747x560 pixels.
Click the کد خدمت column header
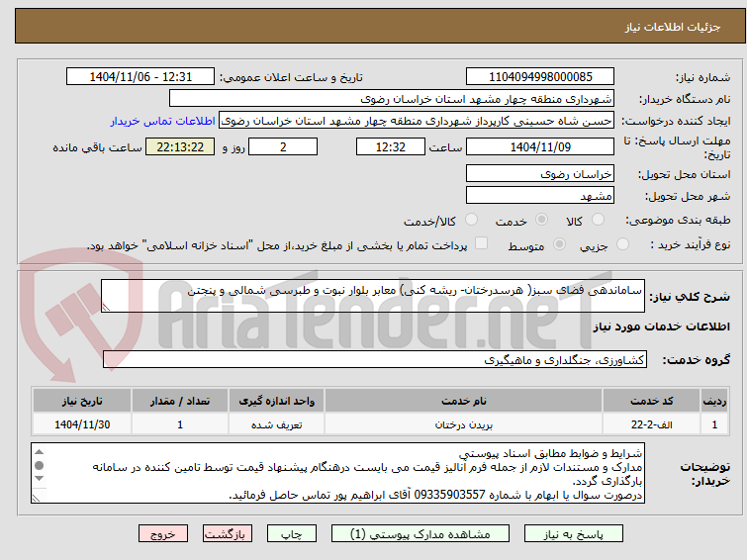click(x=651, y=401)
